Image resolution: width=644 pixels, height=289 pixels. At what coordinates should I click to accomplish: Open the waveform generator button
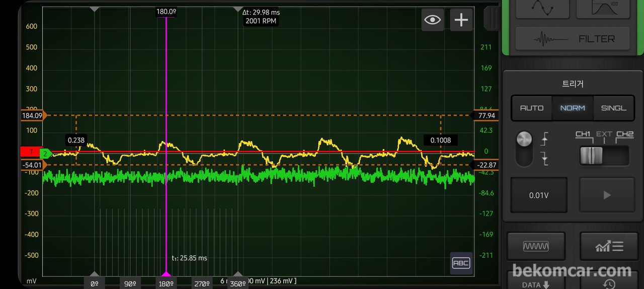click(536, 246)
